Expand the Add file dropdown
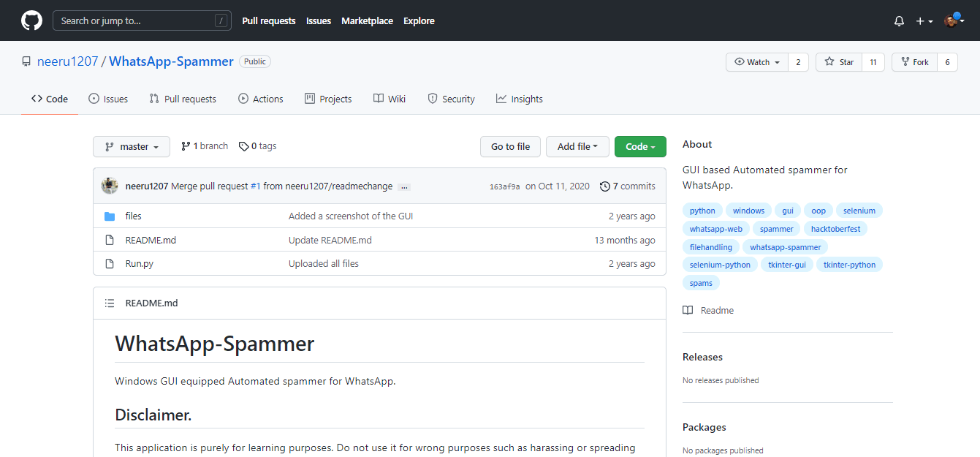The width and height of the screenshot is (980, 457). 577,146
